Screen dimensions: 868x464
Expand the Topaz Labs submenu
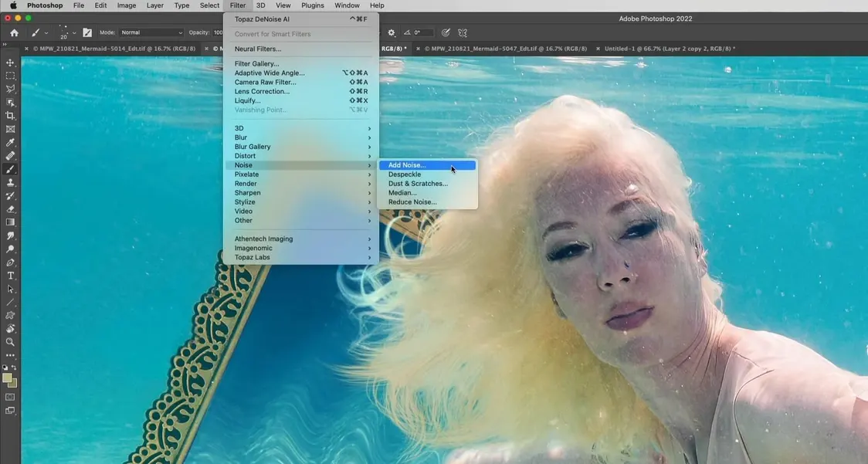(302, 257)
